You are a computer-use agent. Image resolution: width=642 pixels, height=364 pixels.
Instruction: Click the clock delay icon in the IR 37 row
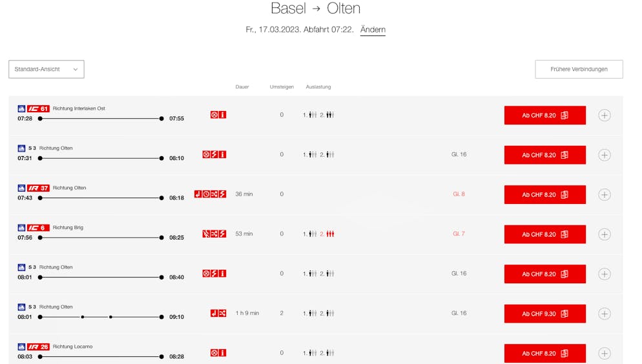point(206,194)
